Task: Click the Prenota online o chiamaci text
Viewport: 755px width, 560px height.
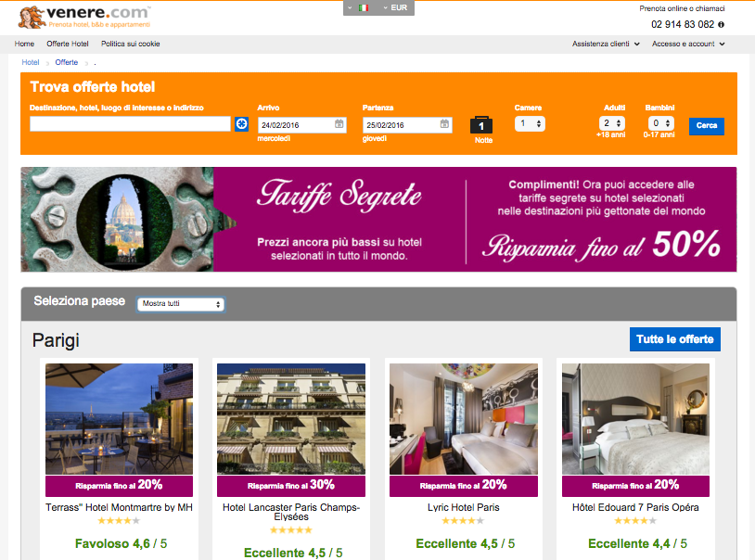Action: tap(682, 8)
